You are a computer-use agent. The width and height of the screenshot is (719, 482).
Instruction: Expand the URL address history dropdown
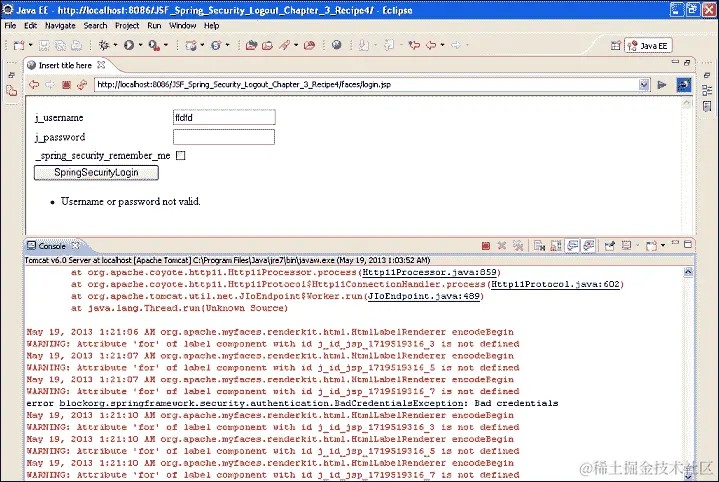pyautogui.click(x=644, y=84)
